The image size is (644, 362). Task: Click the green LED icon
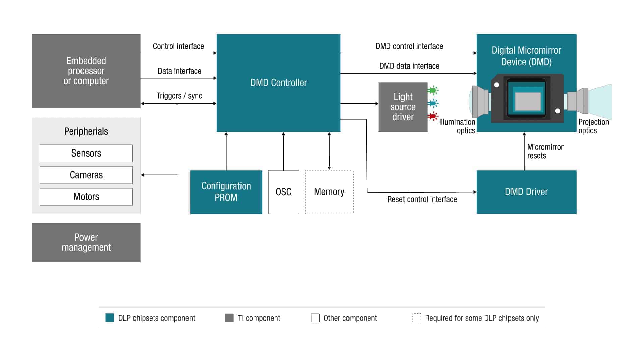433,90
